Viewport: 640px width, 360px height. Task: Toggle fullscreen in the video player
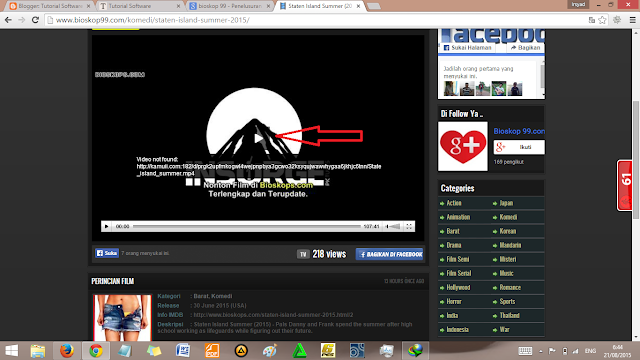[409, 226]
